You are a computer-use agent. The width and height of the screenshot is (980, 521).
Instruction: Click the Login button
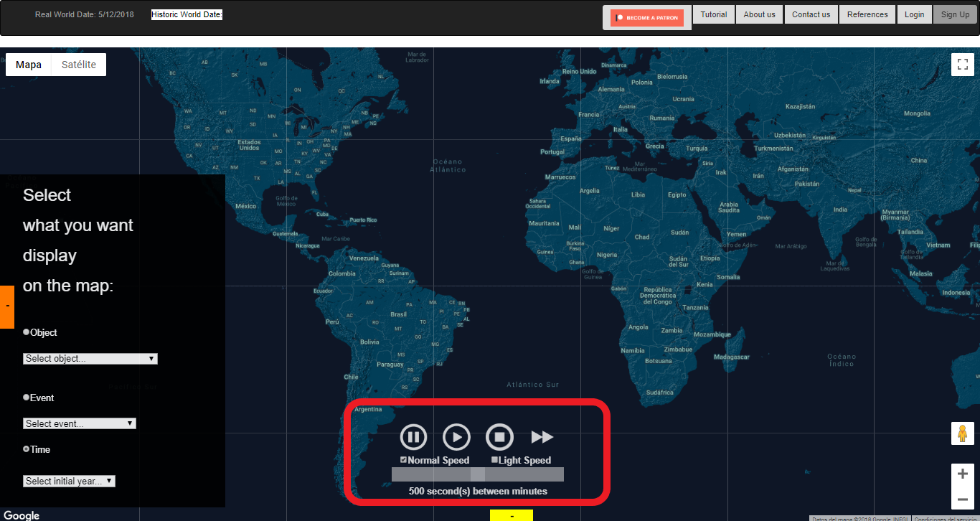tap(914, 14)
